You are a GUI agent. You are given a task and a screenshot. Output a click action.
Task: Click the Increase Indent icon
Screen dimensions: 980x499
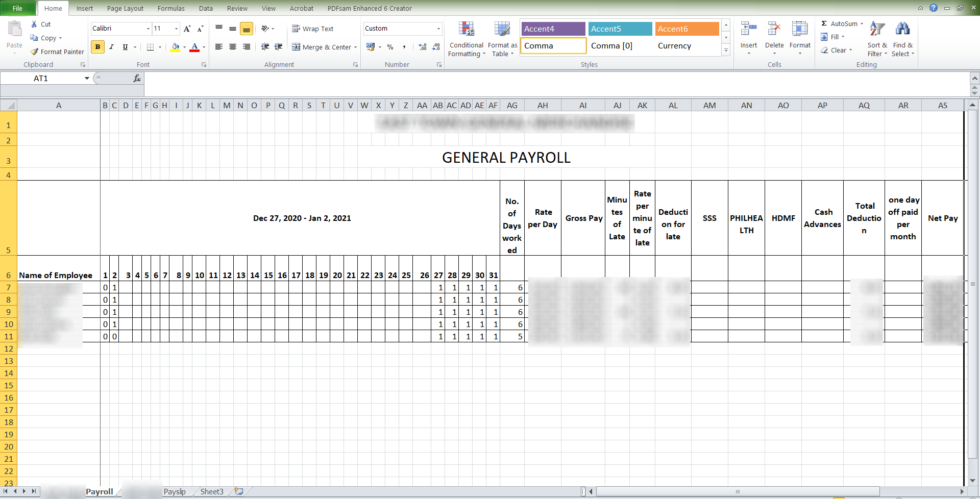(279, 47)
